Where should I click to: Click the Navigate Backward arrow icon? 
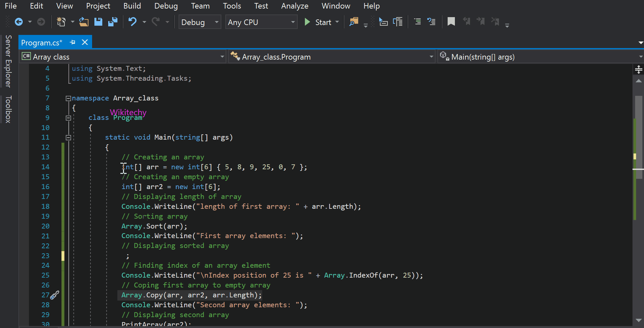tap(19, 22)
